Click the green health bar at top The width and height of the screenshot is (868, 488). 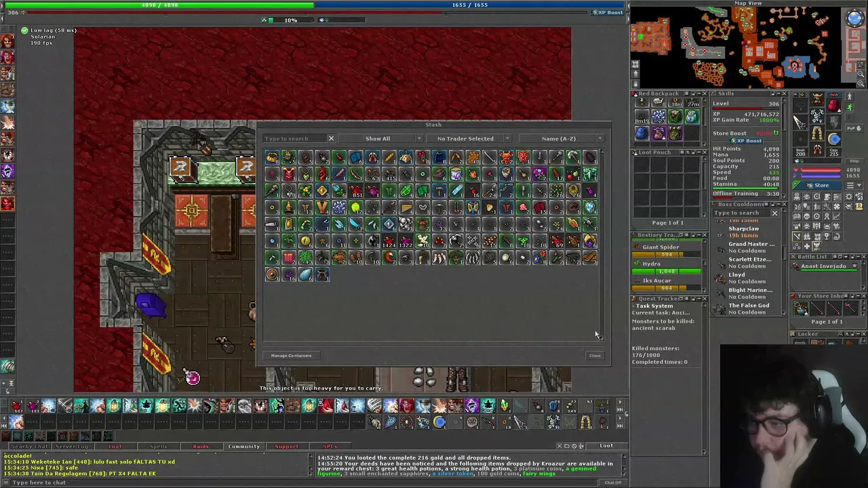point(160,5)
